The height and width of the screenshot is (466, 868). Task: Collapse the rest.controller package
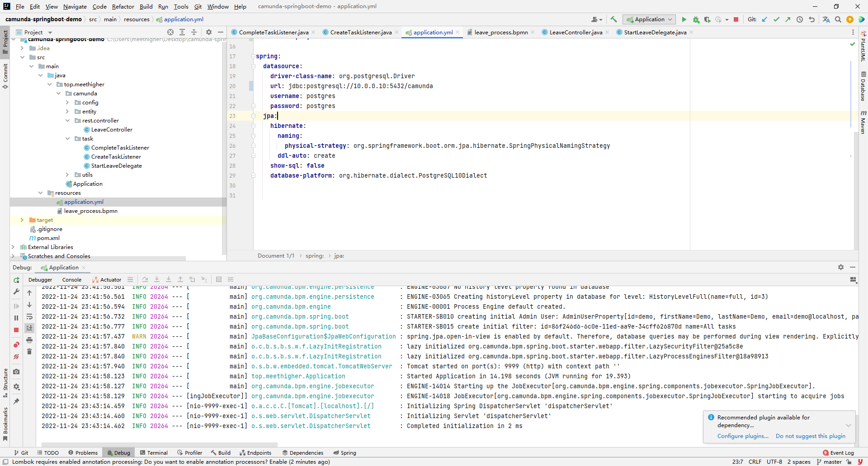tap(67, 121)
